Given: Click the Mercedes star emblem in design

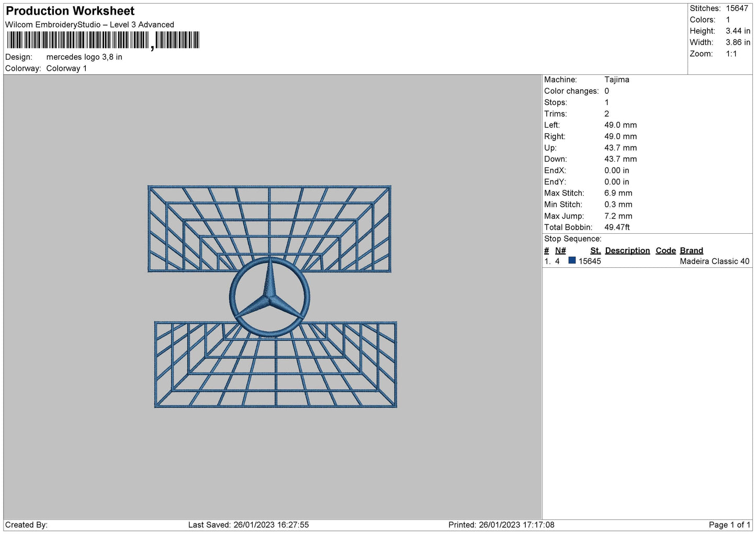Looking at the screenshot, I should pos(269,297).
